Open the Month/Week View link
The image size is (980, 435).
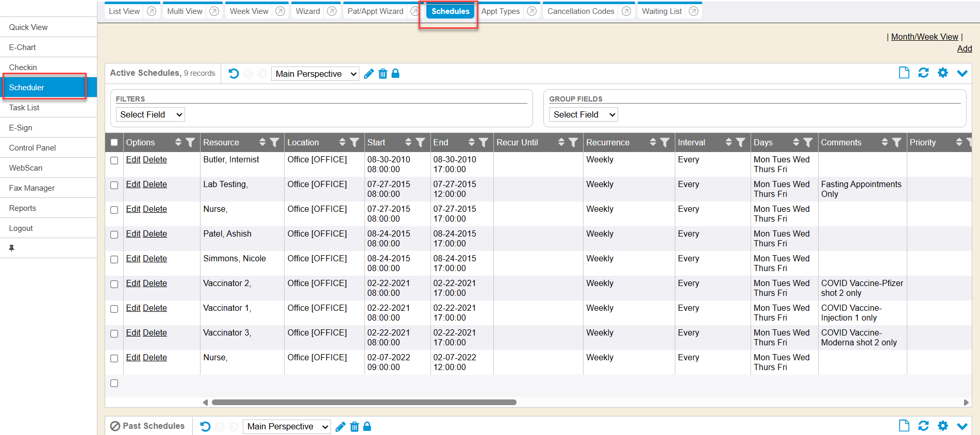[924, 37]
